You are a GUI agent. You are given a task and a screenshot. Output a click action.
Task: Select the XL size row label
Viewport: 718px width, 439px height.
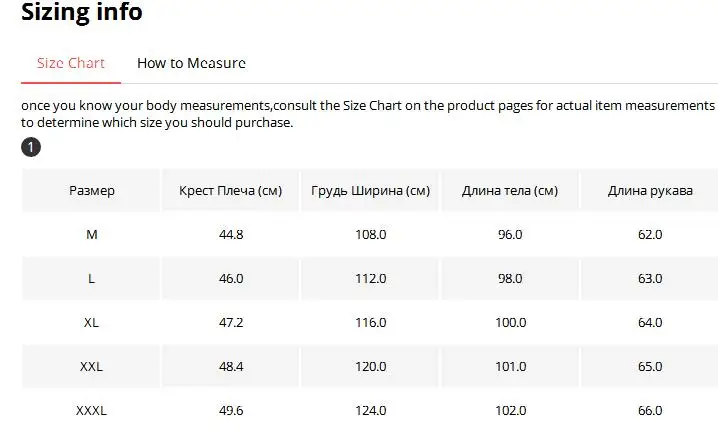click(x=91, y=322)
